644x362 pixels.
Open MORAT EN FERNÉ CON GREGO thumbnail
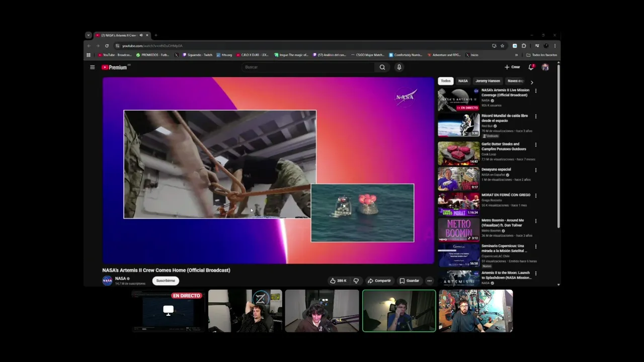pyautogui.click(x=458, y=204)
